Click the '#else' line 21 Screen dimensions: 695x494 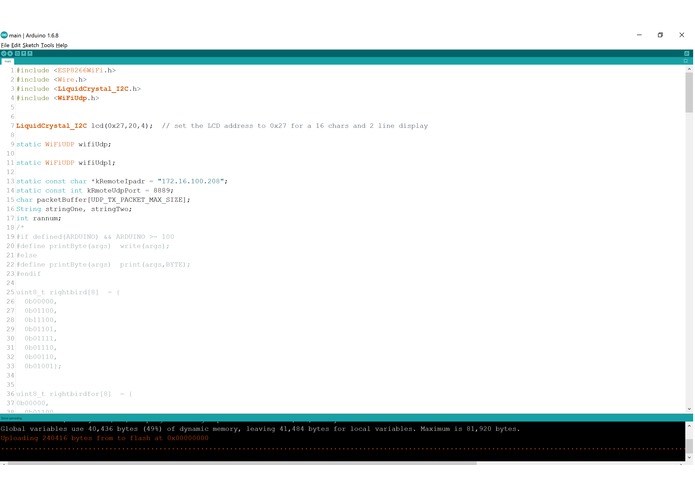point(27,255)
